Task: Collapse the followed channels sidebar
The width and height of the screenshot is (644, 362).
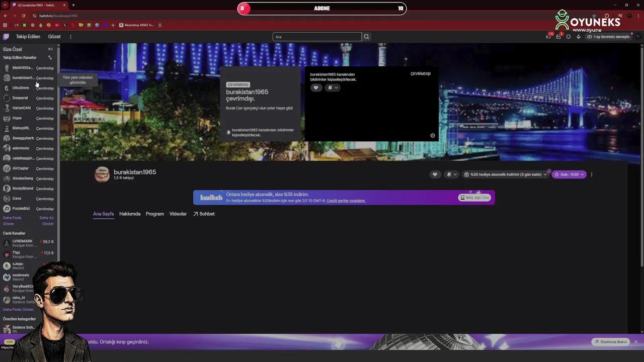Action: [50, 49]
